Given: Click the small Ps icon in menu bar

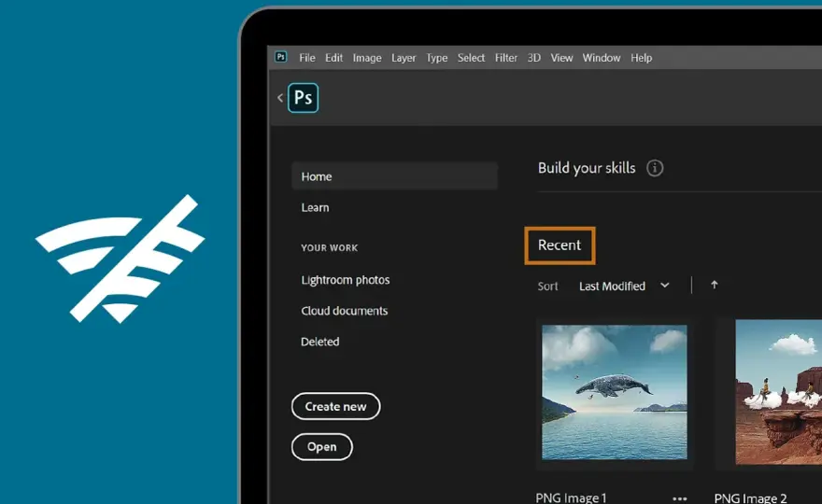Looking at the screenshot, I should 281,57.
